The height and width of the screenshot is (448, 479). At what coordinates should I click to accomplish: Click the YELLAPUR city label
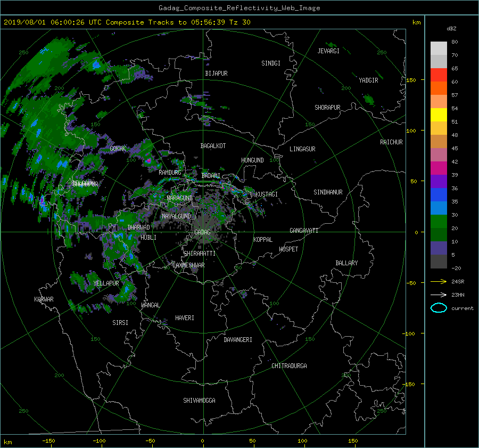106,283
